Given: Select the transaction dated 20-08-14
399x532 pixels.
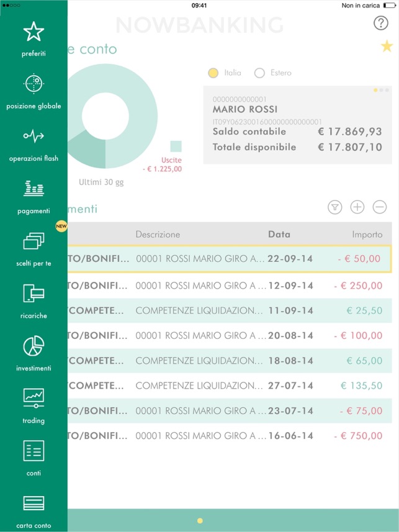Looking at the screenshot, I should click(x=230, y=336).
